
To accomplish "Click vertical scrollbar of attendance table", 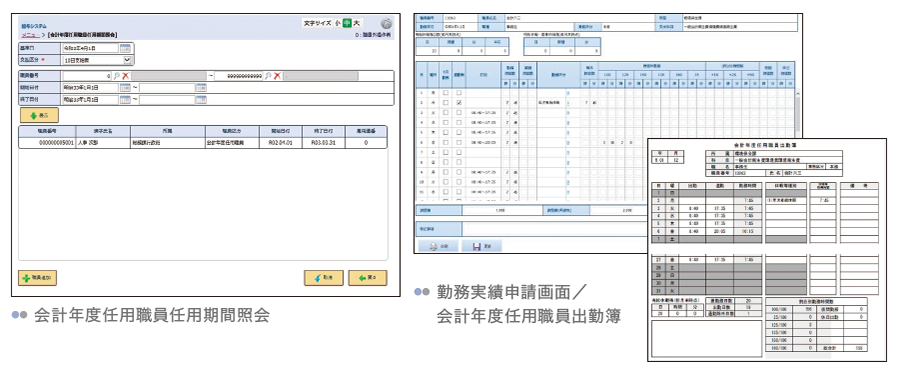I will tap(798, 115).
